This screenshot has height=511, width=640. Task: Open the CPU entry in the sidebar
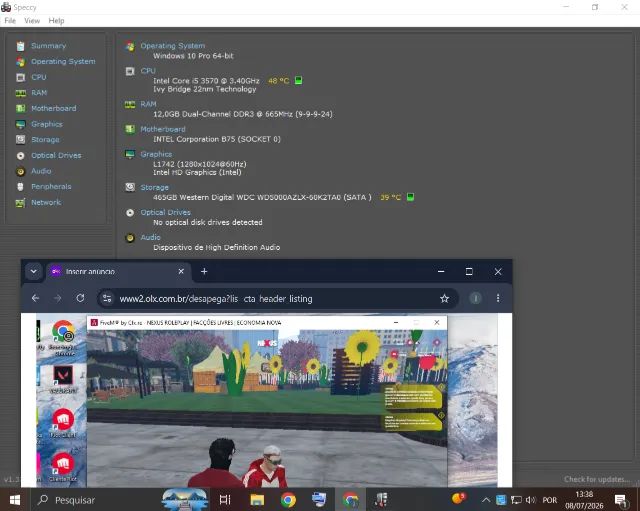38,77
